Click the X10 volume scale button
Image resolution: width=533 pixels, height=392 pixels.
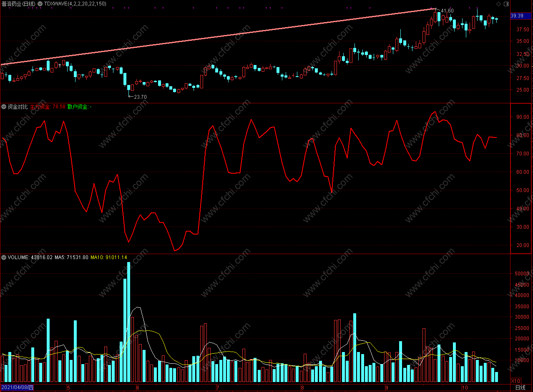[516, 381]
